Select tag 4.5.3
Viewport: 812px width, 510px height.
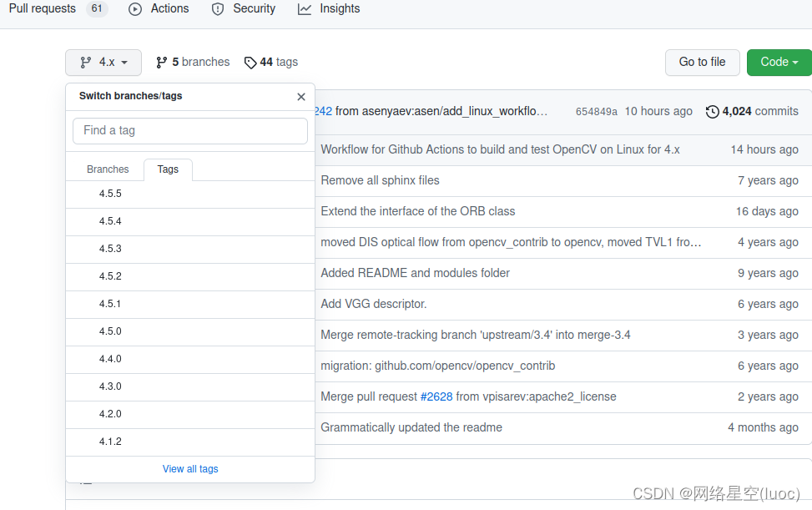190,249
